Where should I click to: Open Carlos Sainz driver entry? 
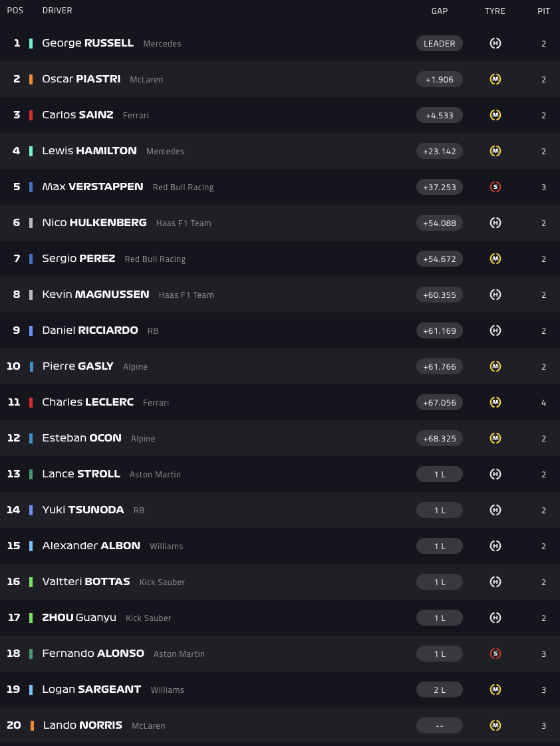pos(77,115)
